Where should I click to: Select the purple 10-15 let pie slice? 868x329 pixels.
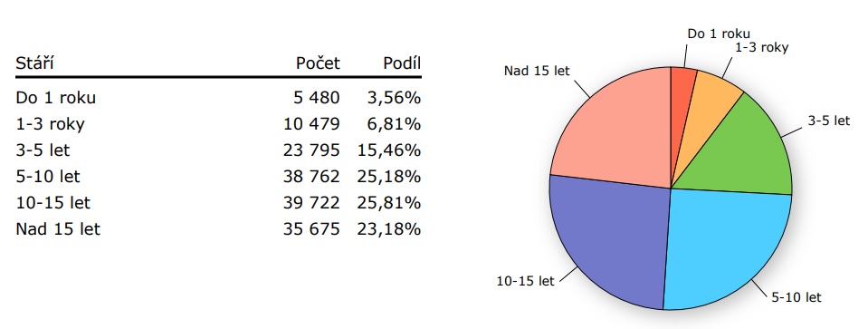[609, 238]
